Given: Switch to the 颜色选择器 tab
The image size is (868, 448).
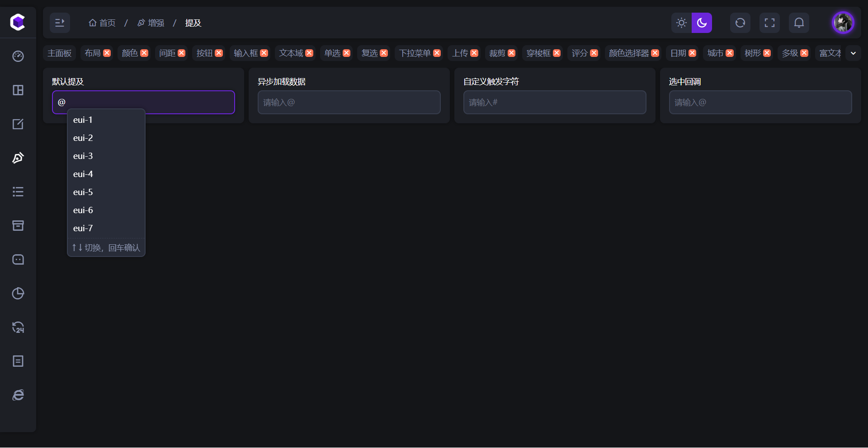Looking at the screenshot, I should pos(629,53).
